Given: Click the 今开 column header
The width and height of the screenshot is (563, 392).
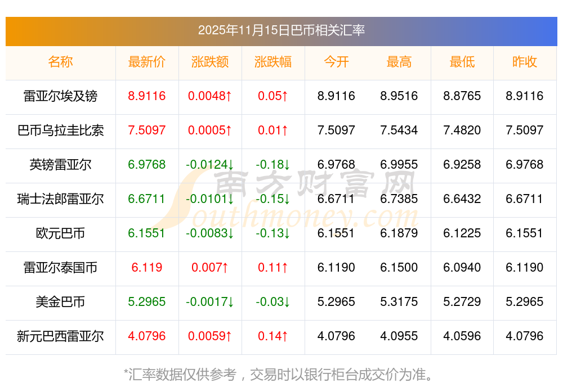Looking at the screenshot, I should (x=336, y=62).
